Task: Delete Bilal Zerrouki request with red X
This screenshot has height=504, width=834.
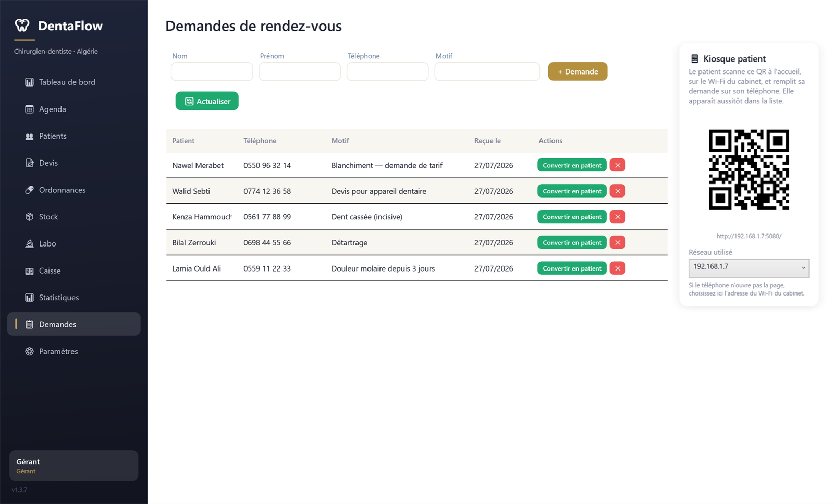Action: pos(617,243)
